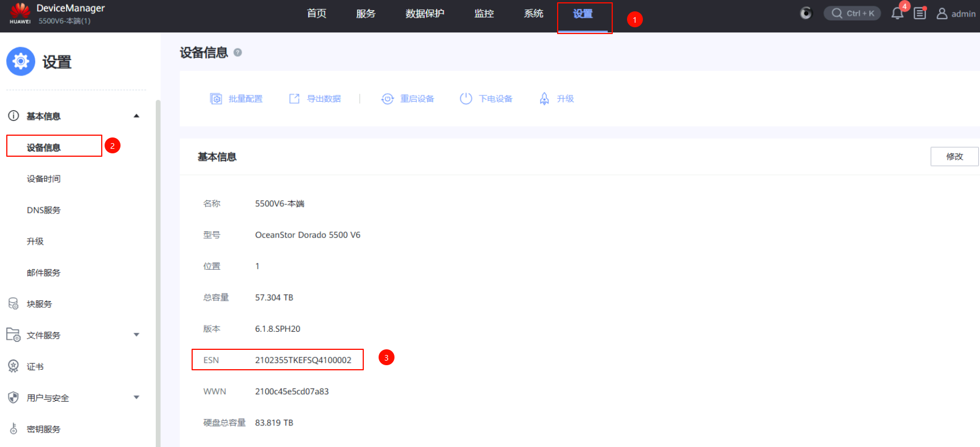980x447 pixels.
Task: Select 设备时间 in the sidebar
Action: [x=44, y=179]
